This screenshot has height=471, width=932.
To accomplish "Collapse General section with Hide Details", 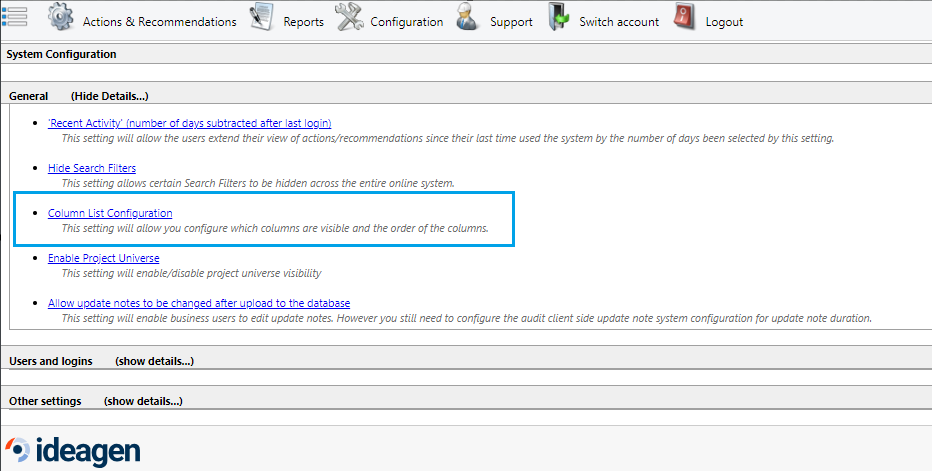I will point(109,96).
